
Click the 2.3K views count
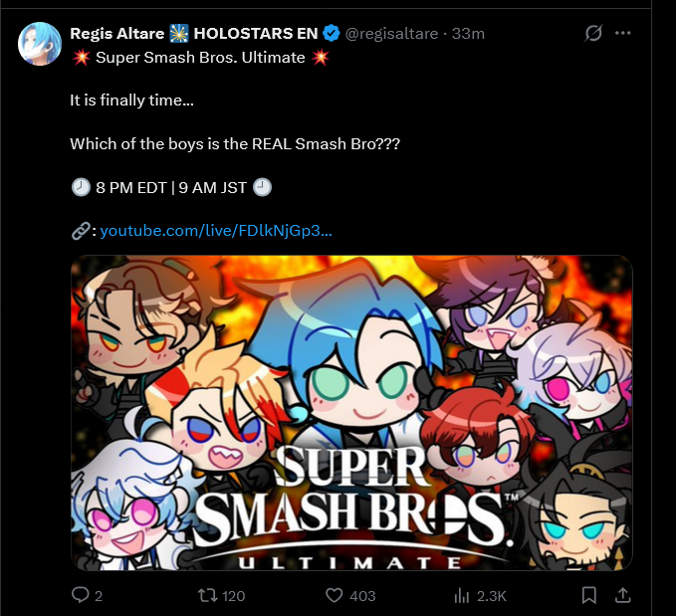point(492,596)
